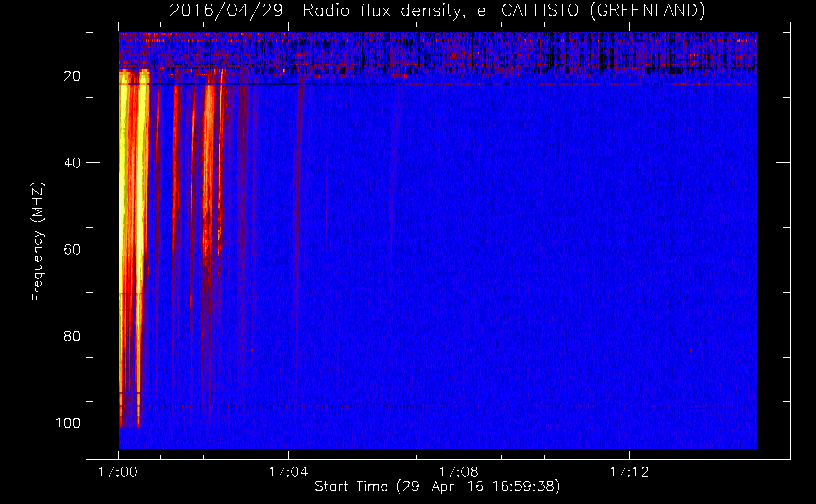Click the '20' frequency tick label

pyautogui.click(x=72, y=76)
